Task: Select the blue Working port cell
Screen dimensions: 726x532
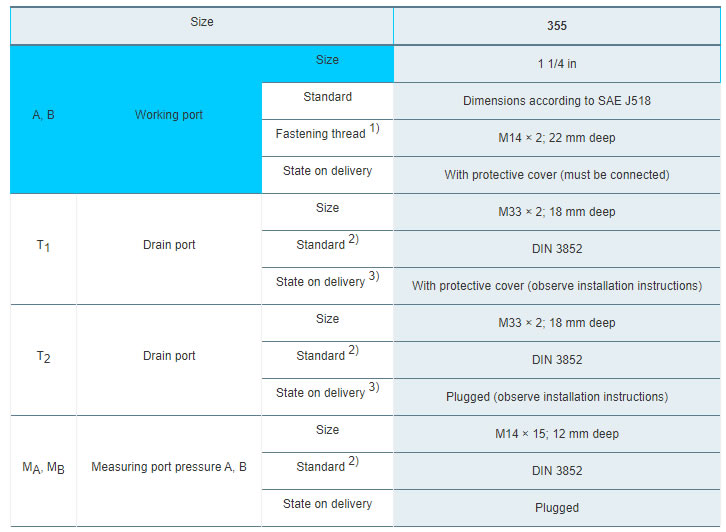Action: click(169, 115)
